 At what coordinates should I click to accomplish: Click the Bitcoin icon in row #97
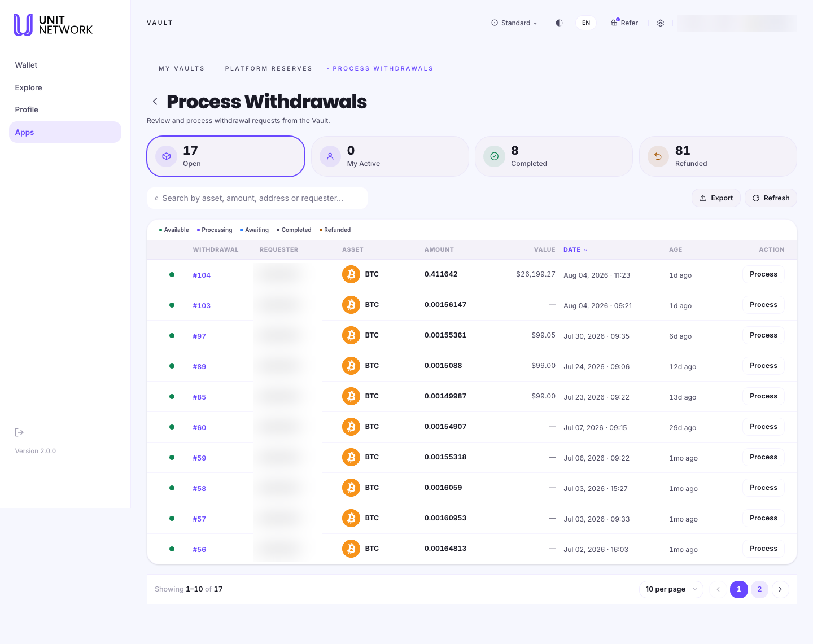pos(351,335)
